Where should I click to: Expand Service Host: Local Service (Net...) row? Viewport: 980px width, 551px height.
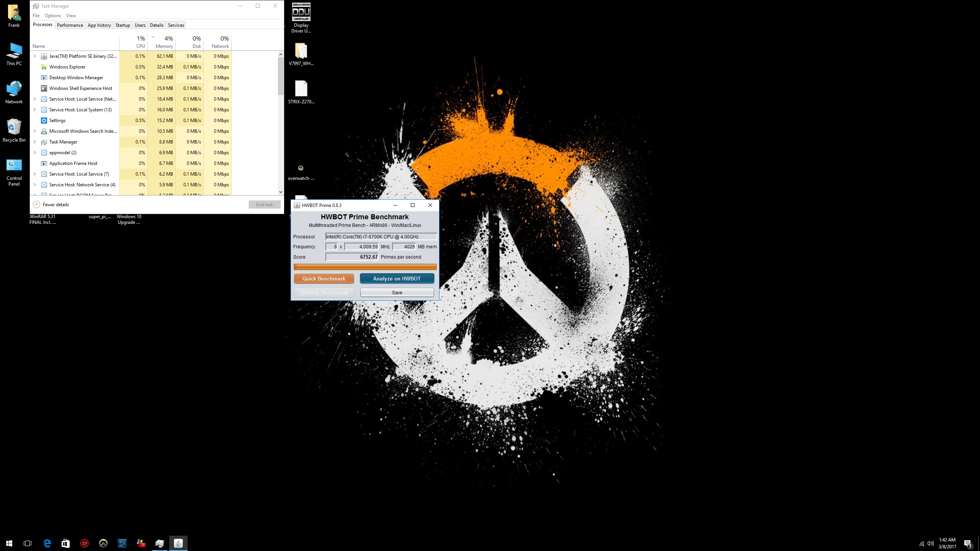coord(35,99)
